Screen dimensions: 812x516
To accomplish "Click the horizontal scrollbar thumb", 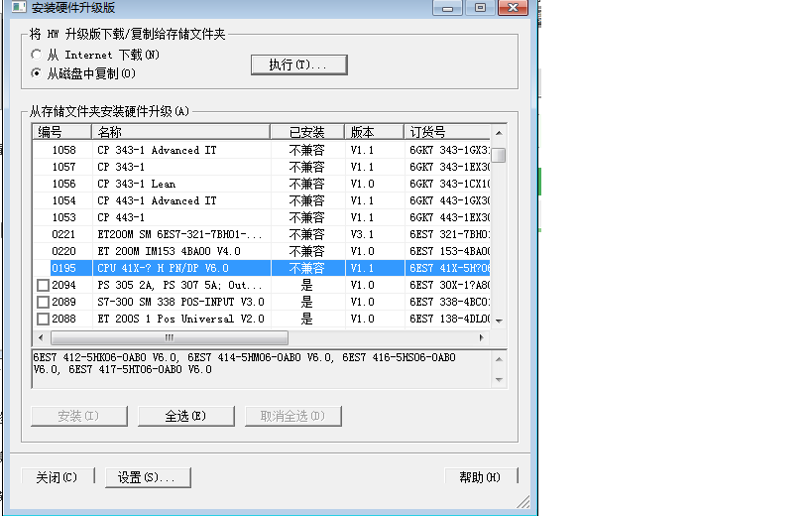I will (170, 337).
